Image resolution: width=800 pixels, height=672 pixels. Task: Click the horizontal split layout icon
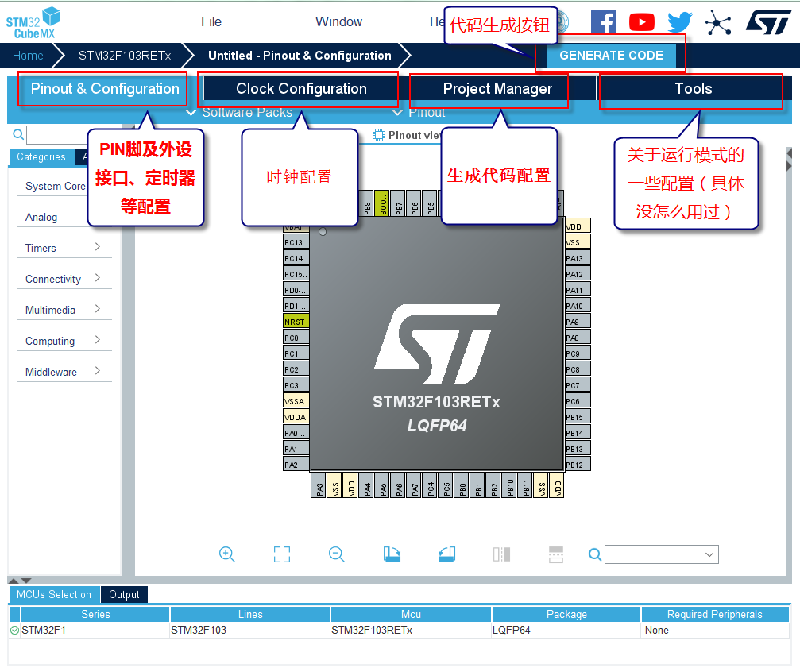pos(556,554)
